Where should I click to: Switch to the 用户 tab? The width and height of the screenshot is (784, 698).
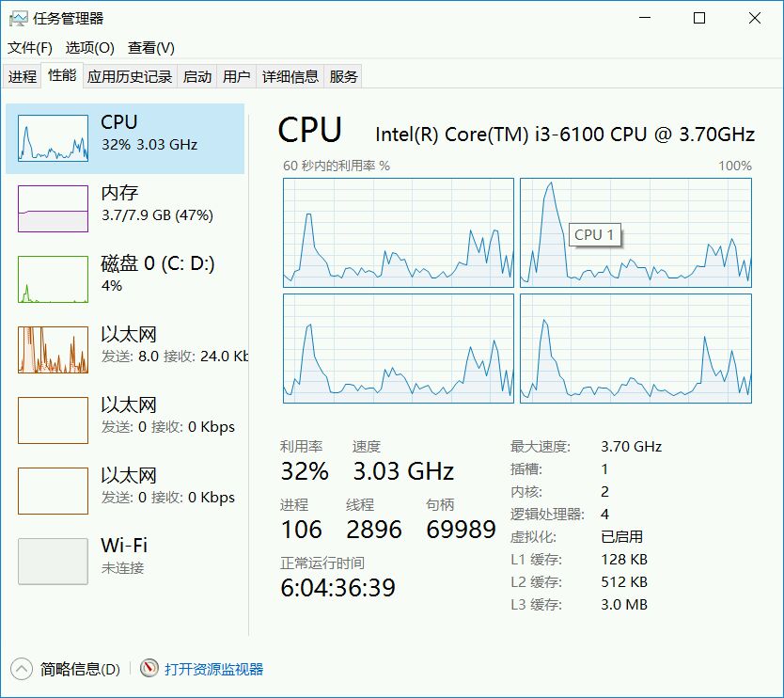pyautogui.click(x=237, y=77)
